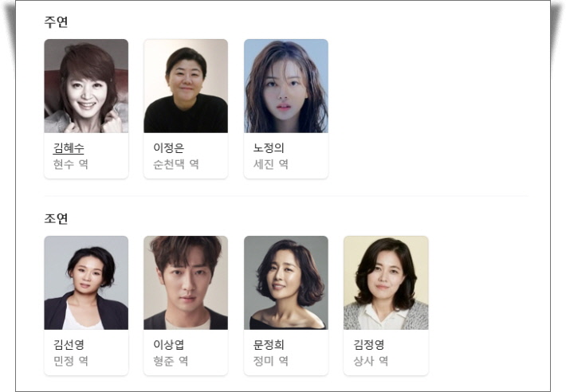Click the 문정희 cast photo
This screenshot has height=392, width=566.
click(286, 283)
